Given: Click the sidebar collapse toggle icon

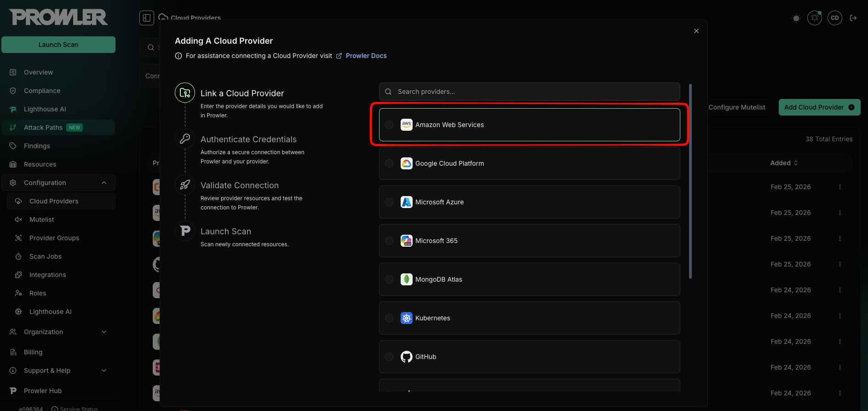Looking at the screenshot, I should point(147,18).
